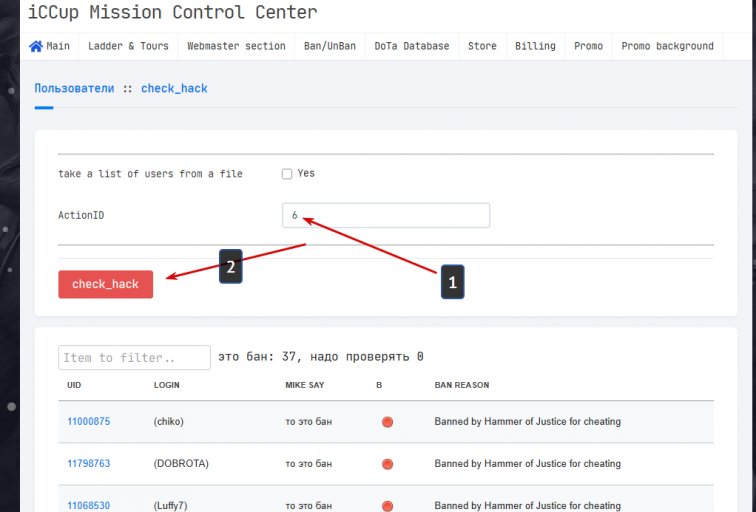Click the red check_hack button
The image size is (756, 512).
point(106,284)
